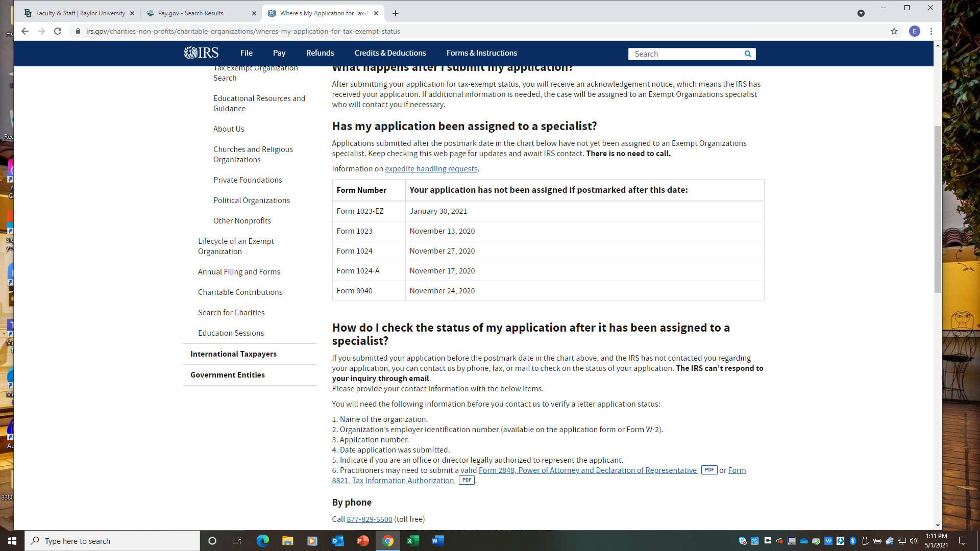Image resolution: width=980 pixels, height=551 pixels.
Task: Open new browser tab plus button
Action: click(x=396, y=13)
